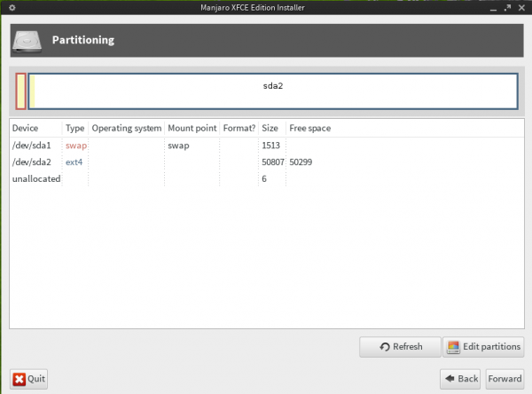Click the size value 50807
The image size is (532, 394).
tap(273, 162)
